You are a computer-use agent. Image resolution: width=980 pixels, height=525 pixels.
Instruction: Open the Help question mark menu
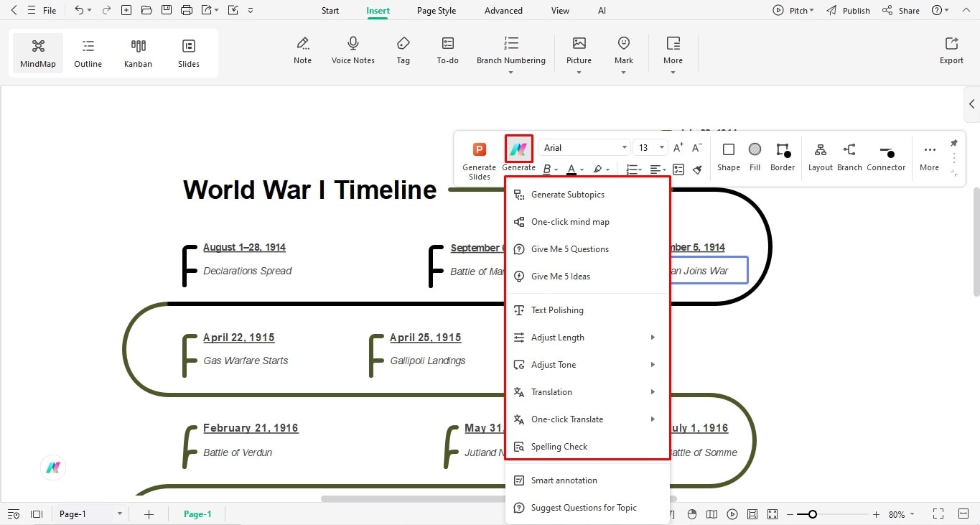coord(940,11)
